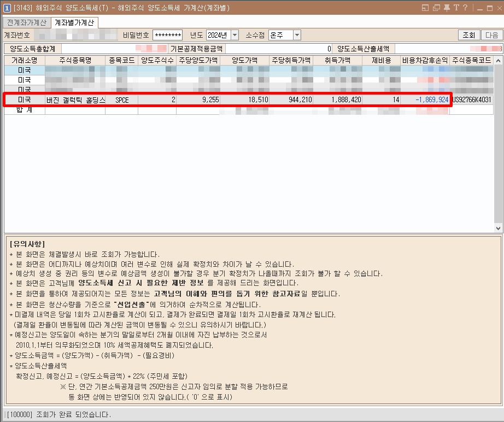This screenshot has width=504, height=422.
Task: Click the duplicate window icon in titlebar
Action: tap(436, 8)
